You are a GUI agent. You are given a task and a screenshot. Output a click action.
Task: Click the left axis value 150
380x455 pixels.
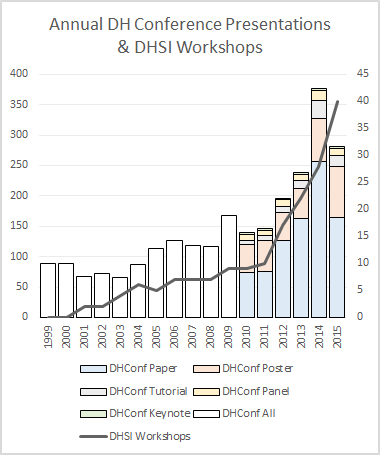tap(19, 226)
